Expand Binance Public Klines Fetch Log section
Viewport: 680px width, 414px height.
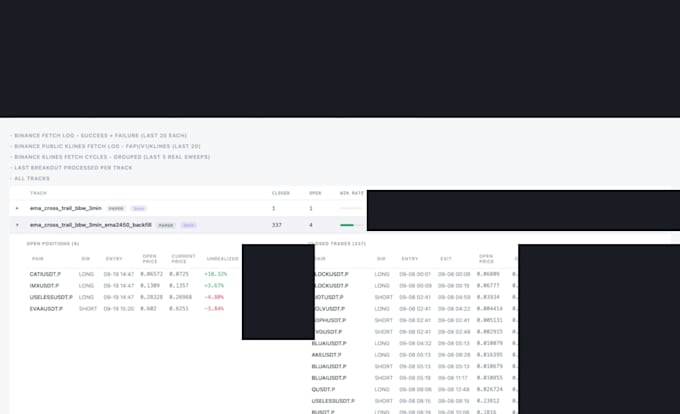[x=107, y=147]
